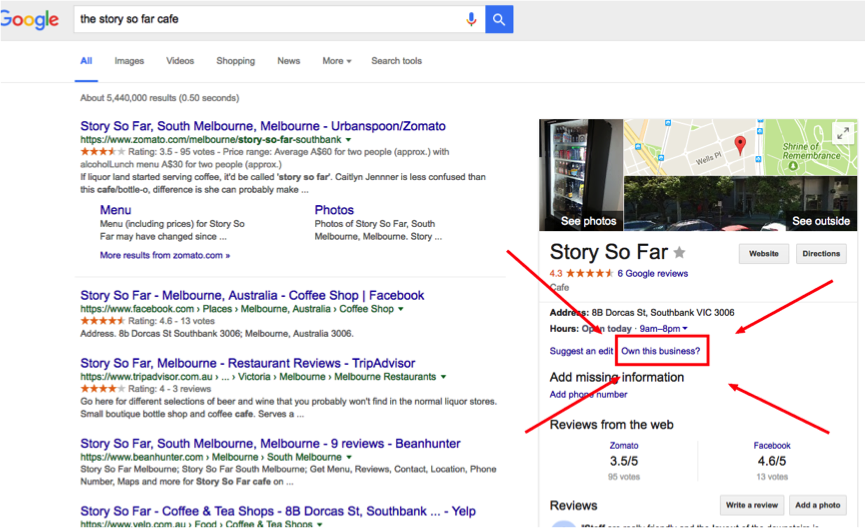Expand yelp.com.au URL dropdown arrow

(319, 524)
